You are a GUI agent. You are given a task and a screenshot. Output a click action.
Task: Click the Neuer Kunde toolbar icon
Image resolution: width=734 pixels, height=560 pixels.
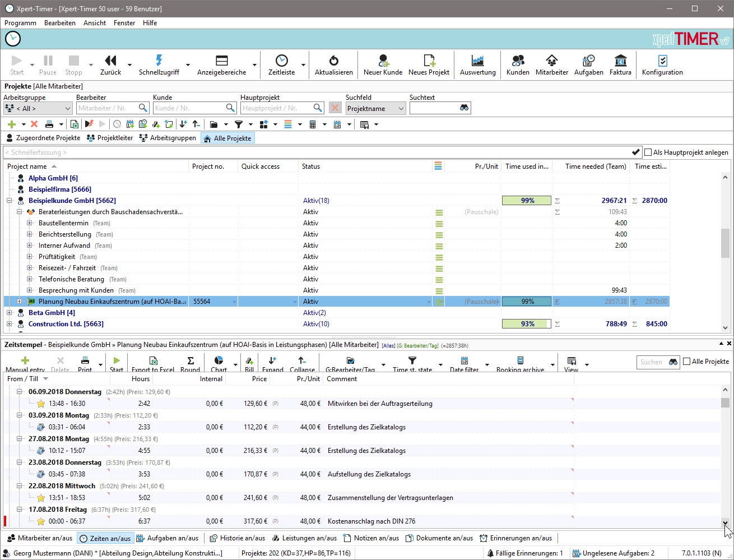point(383,61)
